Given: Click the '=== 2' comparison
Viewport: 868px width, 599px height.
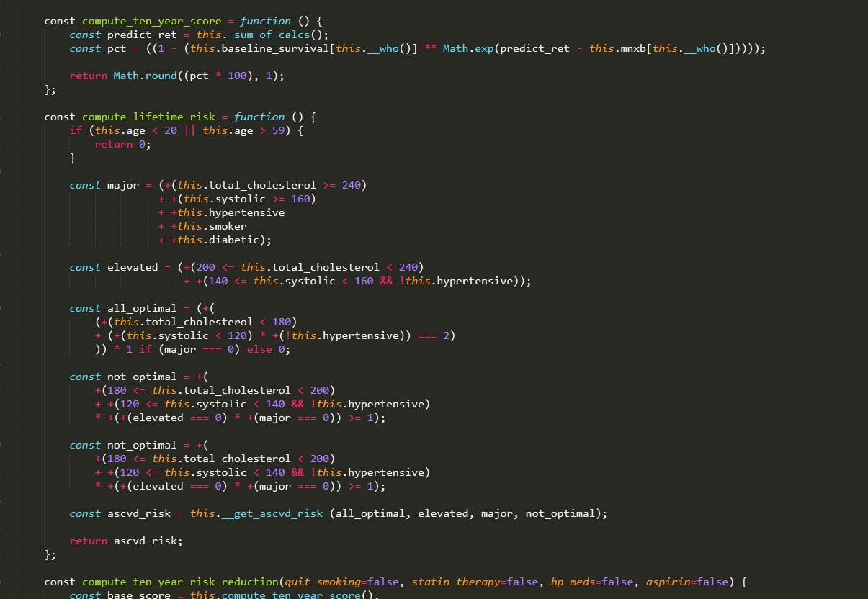Looking at the screenshot, I should (x=434, y=335).
